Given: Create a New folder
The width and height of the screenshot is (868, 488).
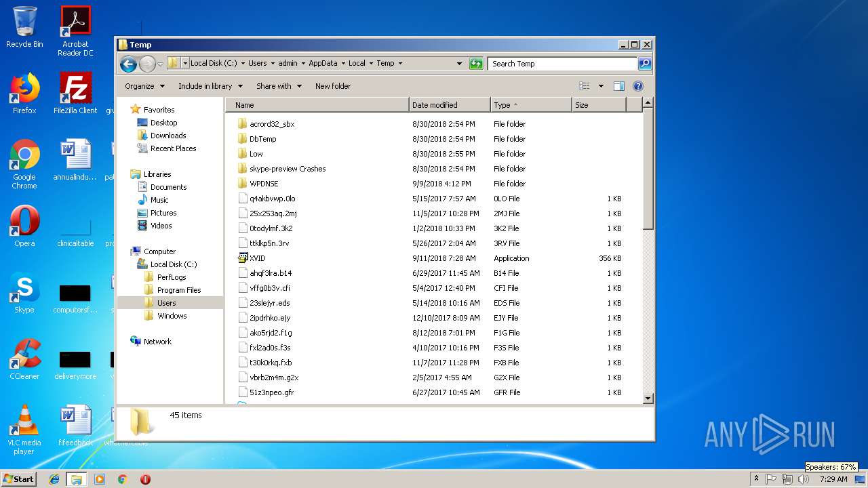Looking at the screenshot, I should pyautogui.click(x=333, y=86).
